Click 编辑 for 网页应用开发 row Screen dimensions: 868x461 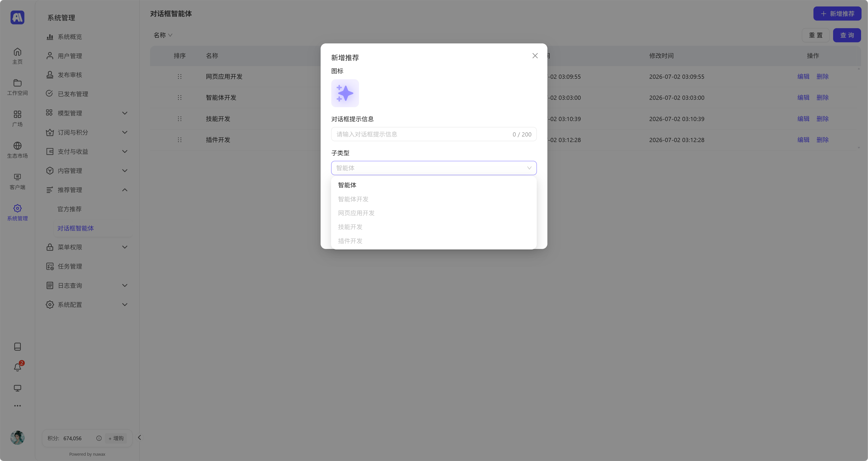coord(803,76)
